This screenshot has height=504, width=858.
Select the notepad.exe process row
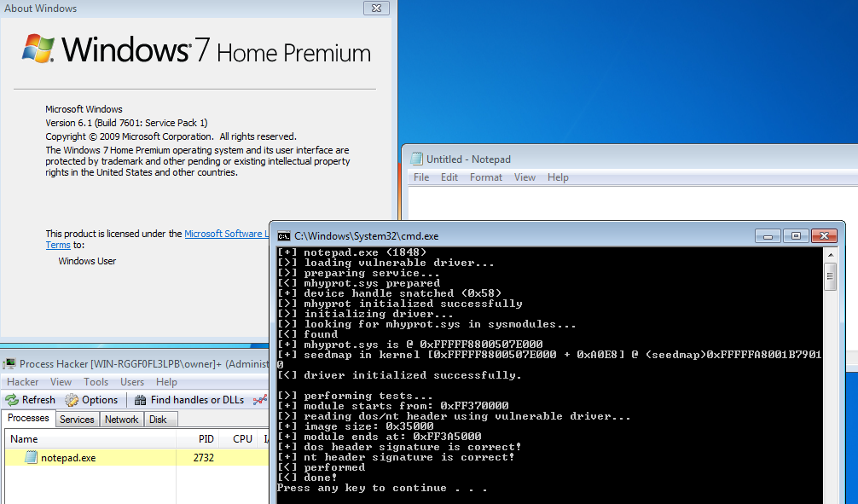tap(136, 457)
